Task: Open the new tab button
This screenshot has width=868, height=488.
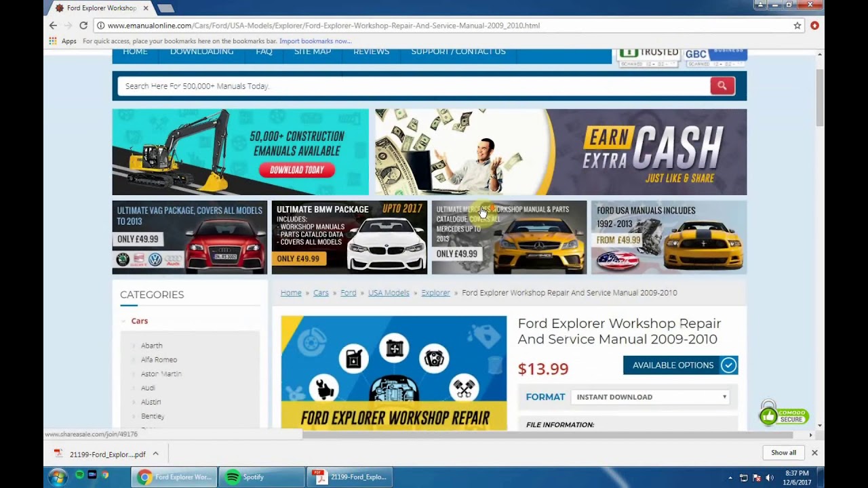Action: [165, 8]
